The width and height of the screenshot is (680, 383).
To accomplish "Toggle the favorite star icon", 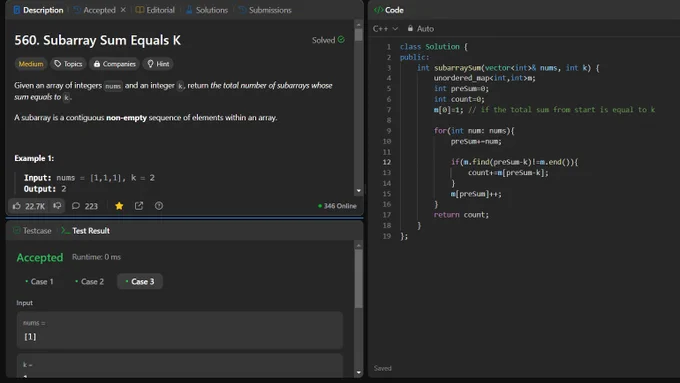I will pos(119,206).
